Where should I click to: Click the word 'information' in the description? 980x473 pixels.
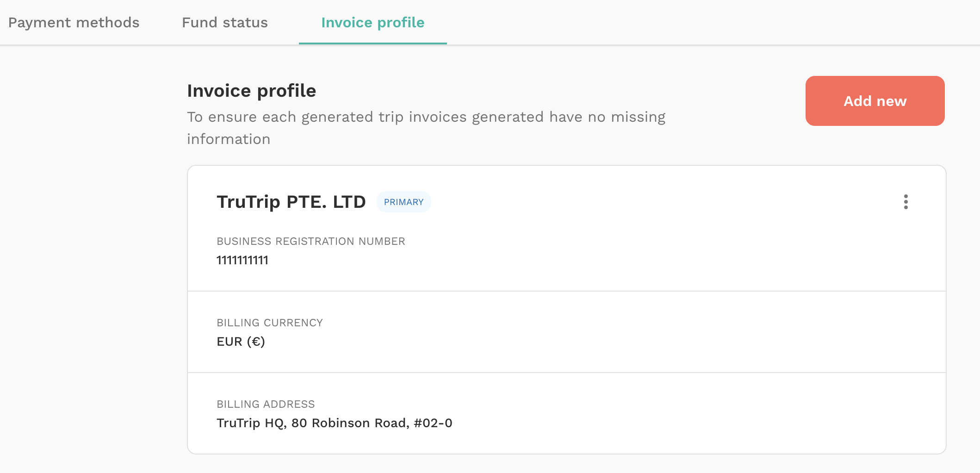click(229, 139)
